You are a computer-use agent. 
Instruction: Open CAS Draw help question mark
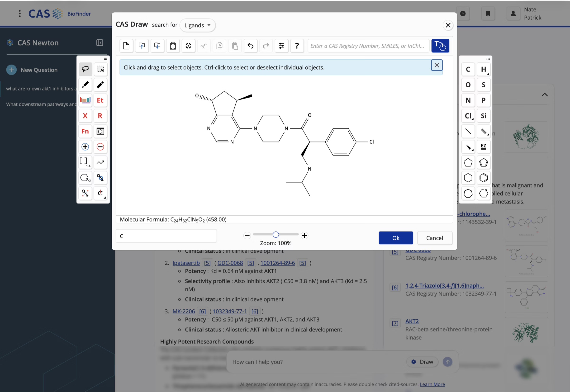point(297,46)
